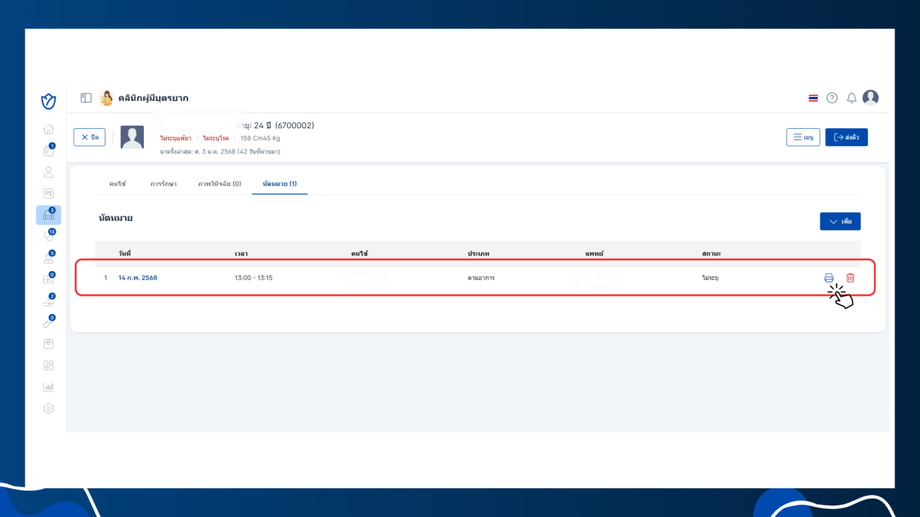
Task: Click the blue ส่งตัว transfer button
Action: tap(846, 137)
